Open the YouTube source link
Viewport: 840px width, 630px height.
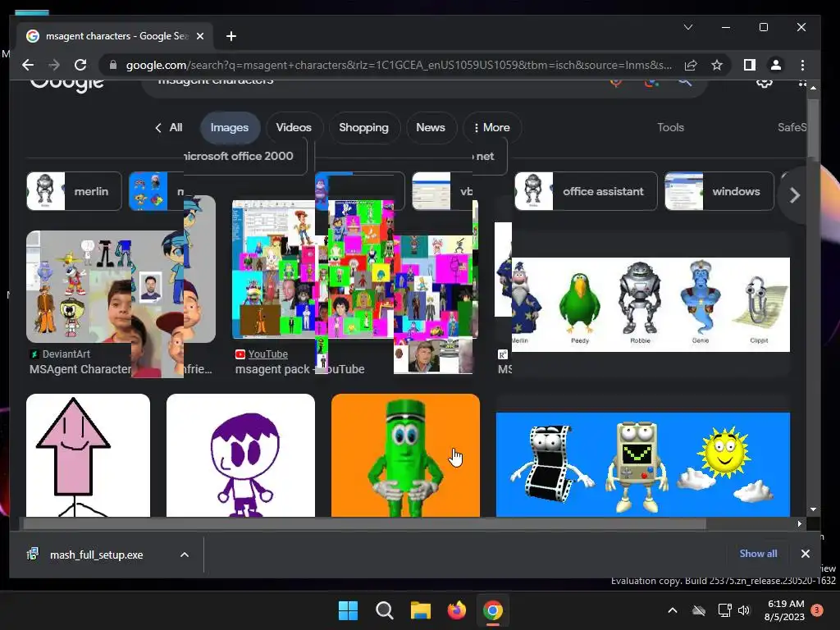[x=268, y=354]
